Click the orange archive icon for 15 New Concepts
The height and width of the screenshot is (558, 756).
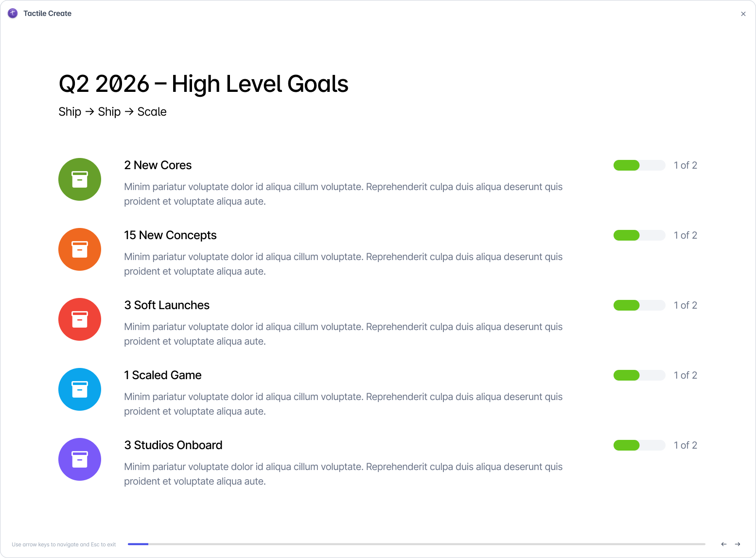tap(80, 249)
